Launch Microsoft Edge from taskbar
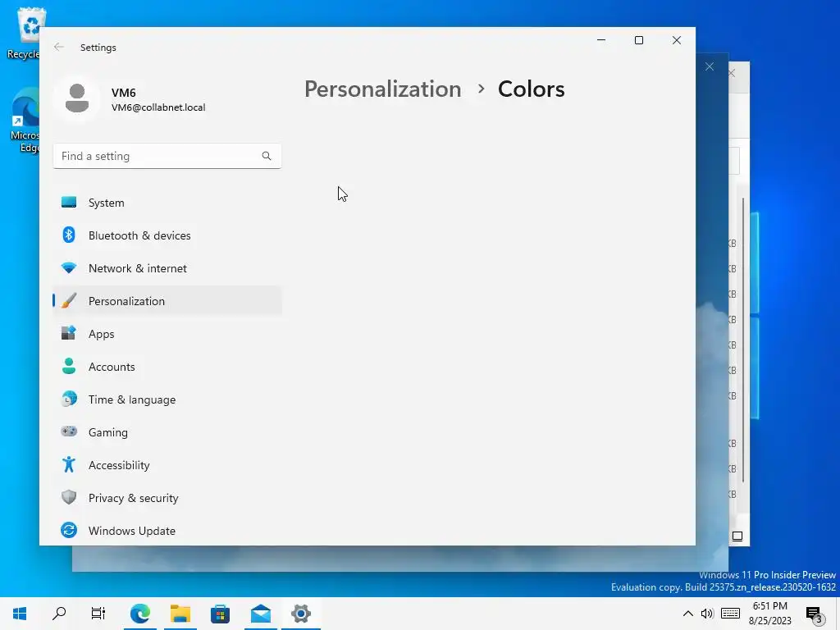Screen dimensions: 840x630 [x=139, y=614]
